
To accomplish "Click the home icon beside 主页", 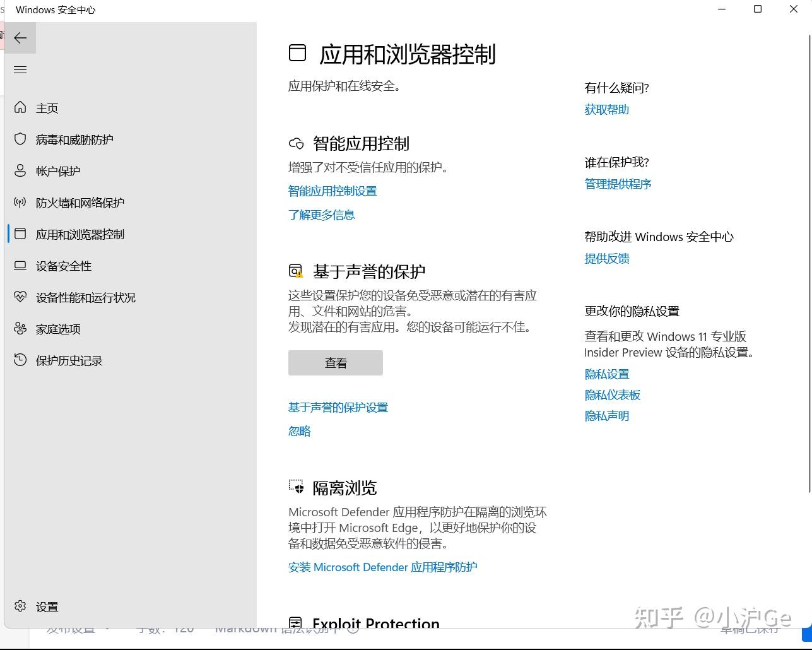I will pyautogui.click(x=20, y=107).
